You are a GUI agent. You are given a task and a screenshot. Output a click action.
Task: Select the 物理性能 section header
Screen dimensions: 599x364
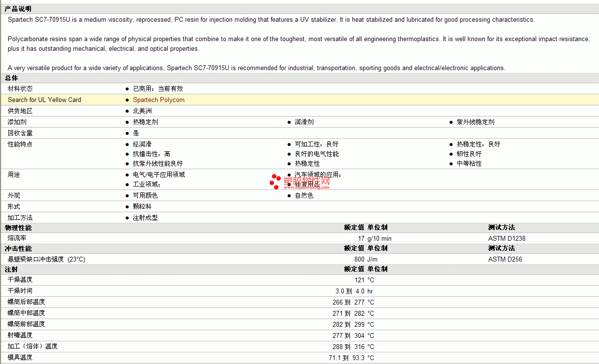[x=18, y=227]
